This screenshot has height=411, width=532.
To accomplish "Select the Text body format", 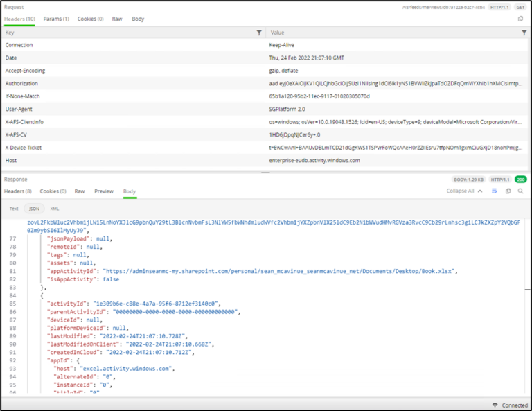I will 14,209.
